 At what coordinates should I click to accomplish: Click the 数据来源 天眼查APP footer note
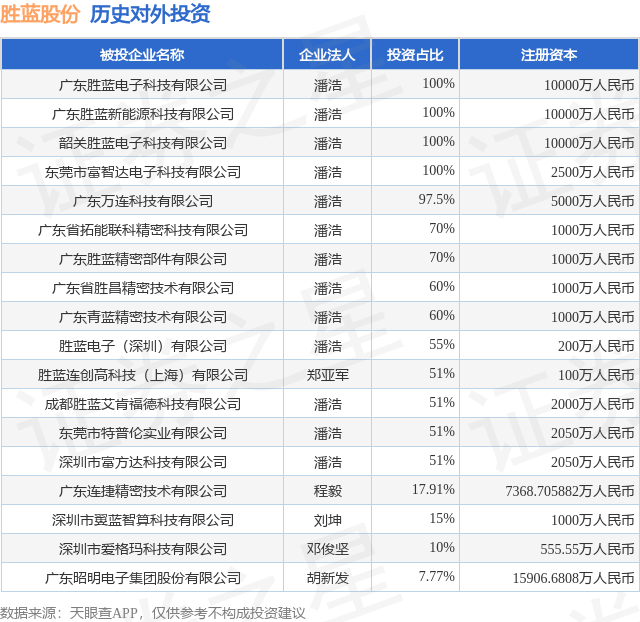point(153,613)
